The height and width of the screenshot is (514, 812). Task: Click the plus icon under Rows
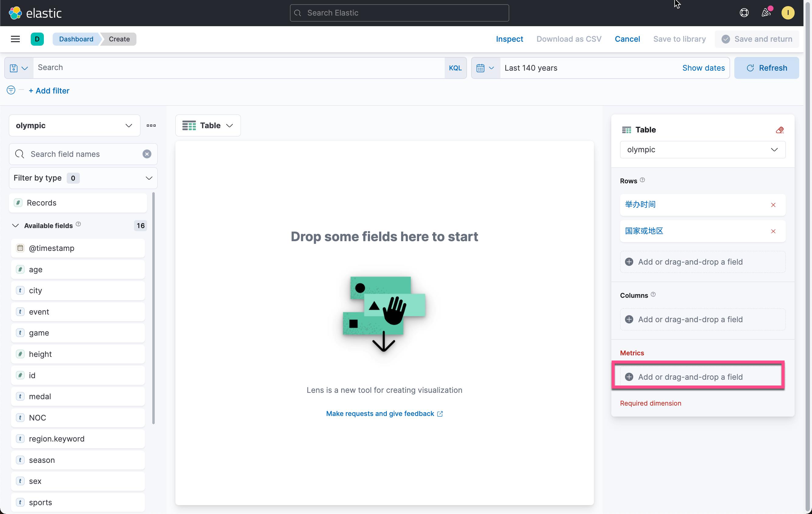coord(629,262)
